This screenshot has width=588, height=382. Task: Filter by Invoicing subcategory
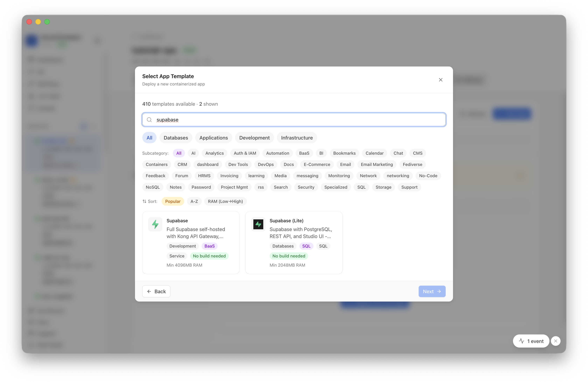[x=229, y=176]
